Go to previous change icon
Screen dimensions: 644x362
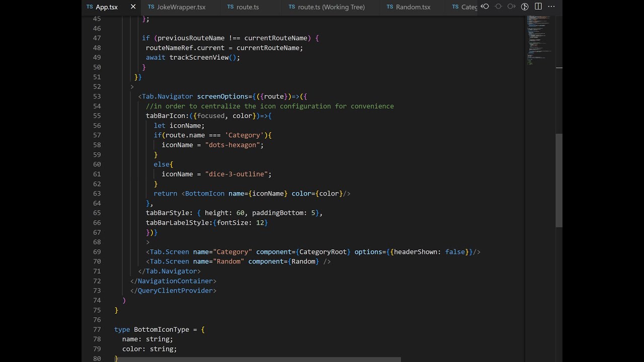485,7
